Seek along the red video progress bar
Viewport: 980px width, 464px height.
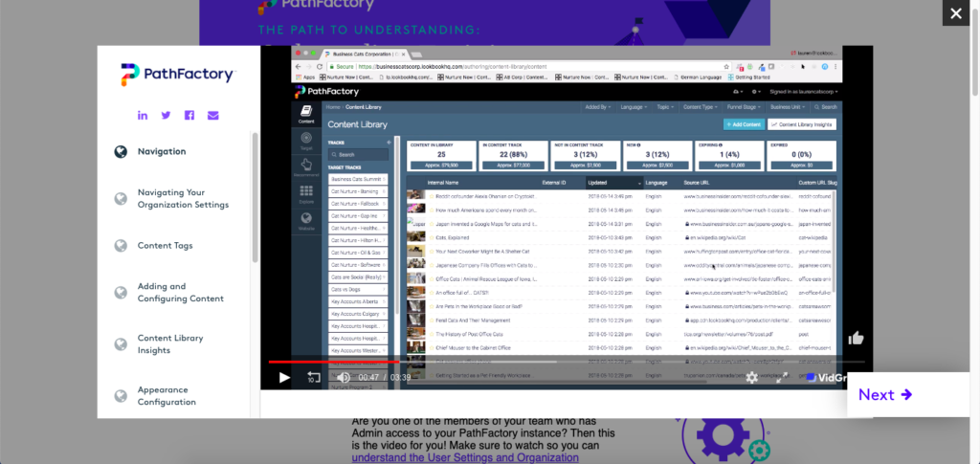pos(334,362)
